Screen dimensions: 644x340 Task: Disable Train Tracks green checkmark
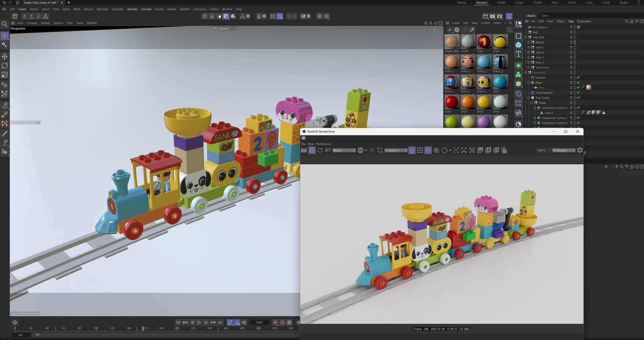tap(578, 98)
